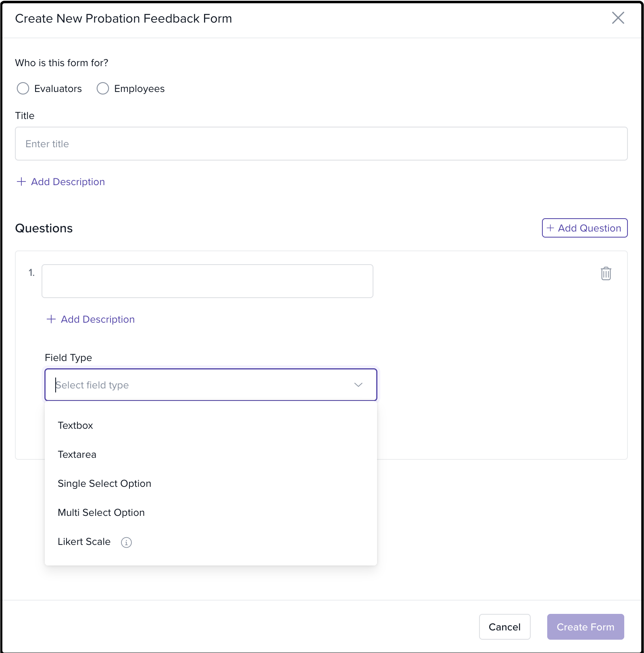Pick Multi Select Option field type

pos(101,513)
